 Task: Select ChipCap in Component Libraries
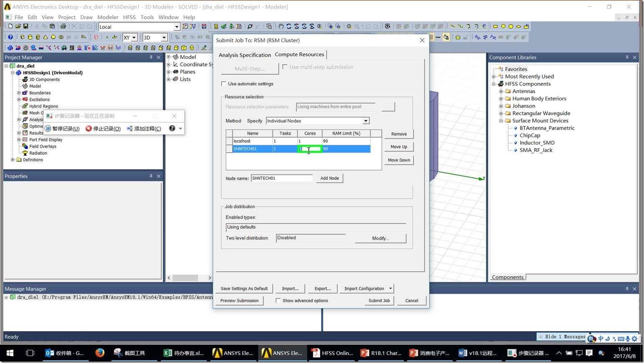(530, 135)
